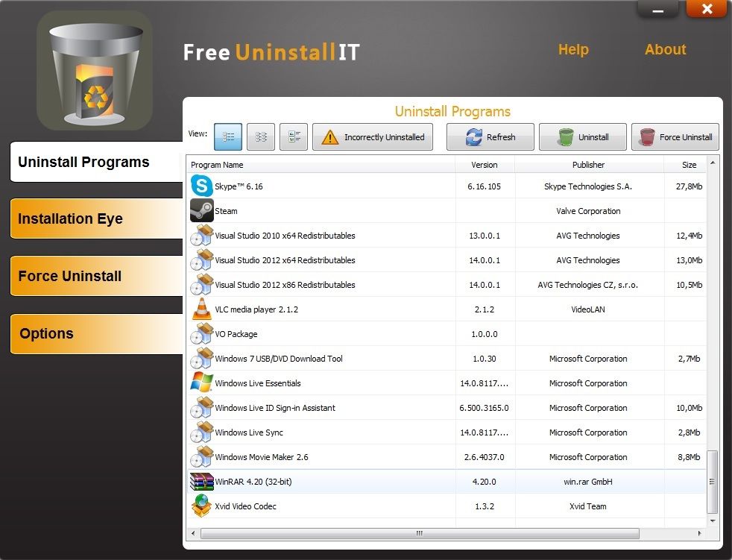Click AVG Technologies CZ, s.r.o. publisher cell

[x=588, y=285]
